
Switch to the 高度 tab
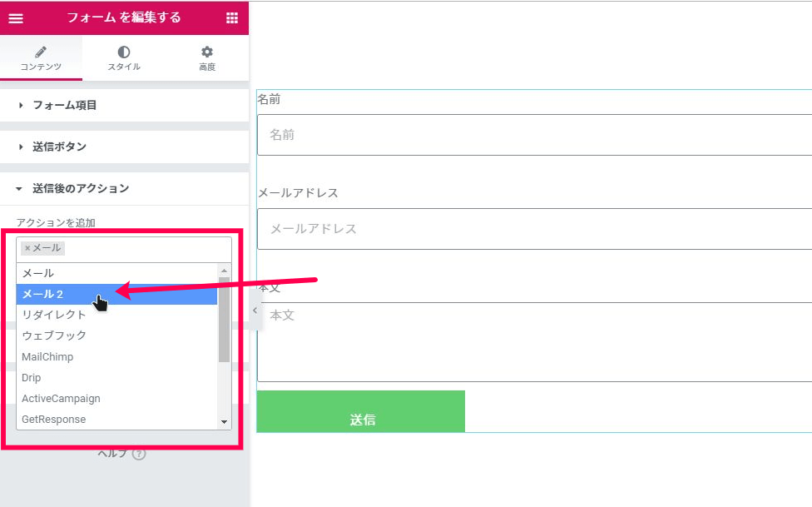tap(207, 58)
